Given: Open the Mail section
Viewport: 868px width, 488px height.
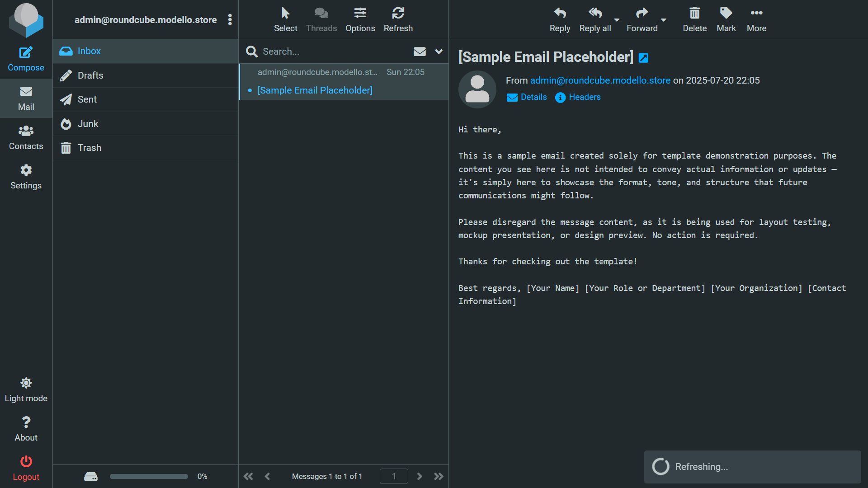Looking at the screenshot, I should click(x=26, y=98).
